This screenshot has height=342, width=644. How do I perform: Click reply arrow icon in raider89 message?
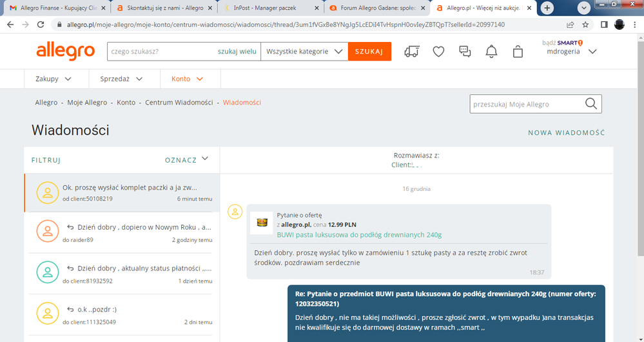70,227
